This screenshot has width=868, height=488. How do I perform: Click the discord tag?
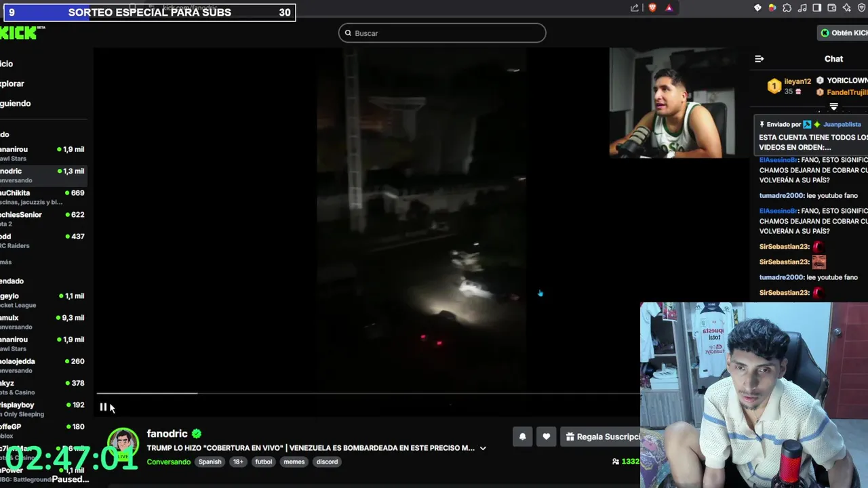pyautogui.click(x=327, y=462)
